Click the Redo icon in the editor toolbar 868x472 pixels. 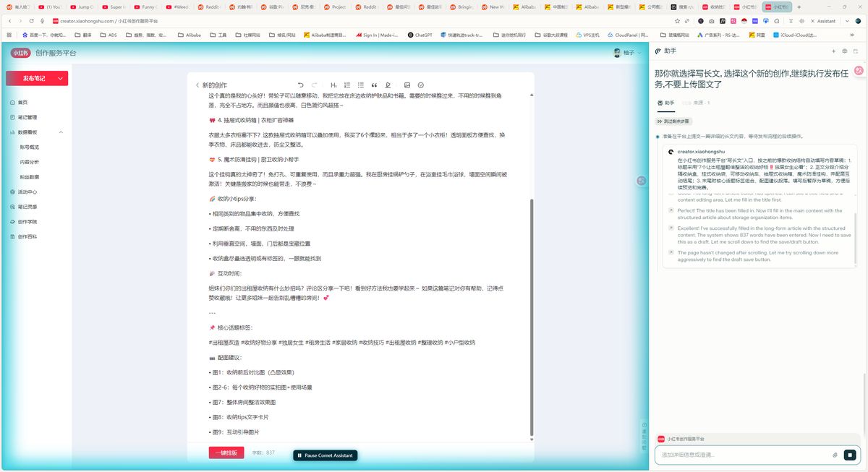coord(314,85)
